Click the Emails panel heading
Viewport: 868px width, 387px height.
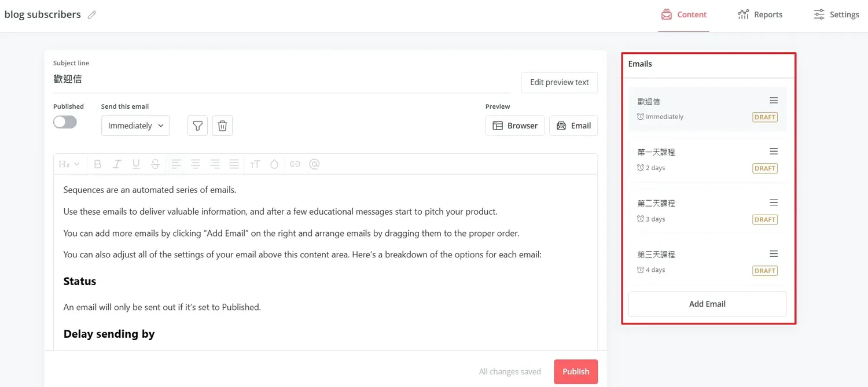pyautogui.click(x=640, y=64)
